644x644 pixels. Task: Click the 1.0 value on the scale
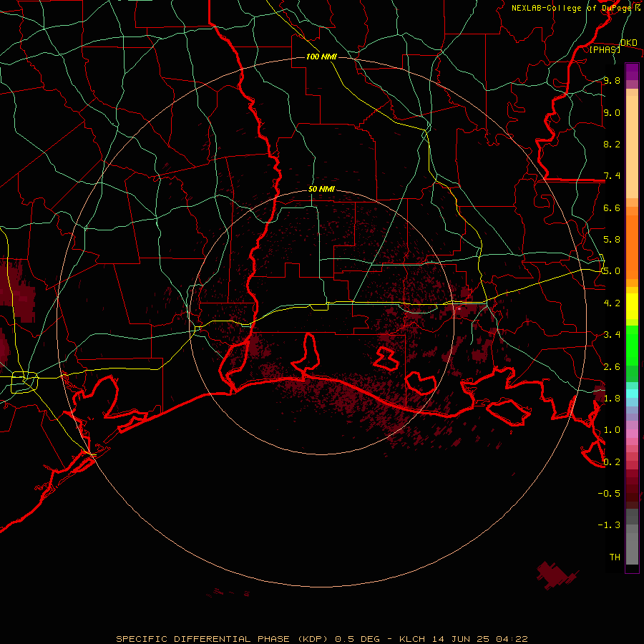coord(612,429)
